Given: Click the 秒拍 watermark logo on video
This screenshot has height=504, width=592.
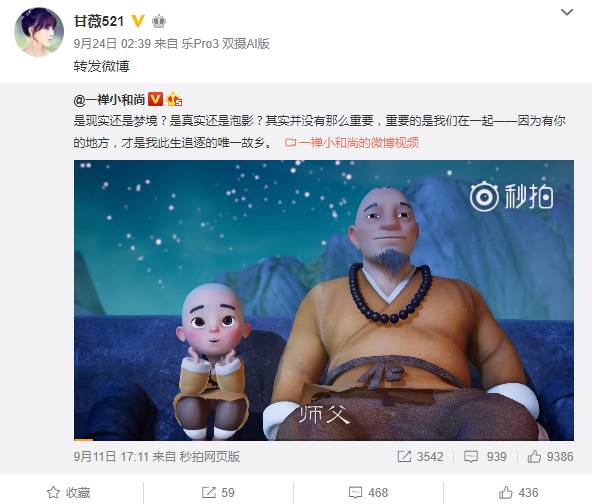Looking at the screenshot, I should 512,196.
